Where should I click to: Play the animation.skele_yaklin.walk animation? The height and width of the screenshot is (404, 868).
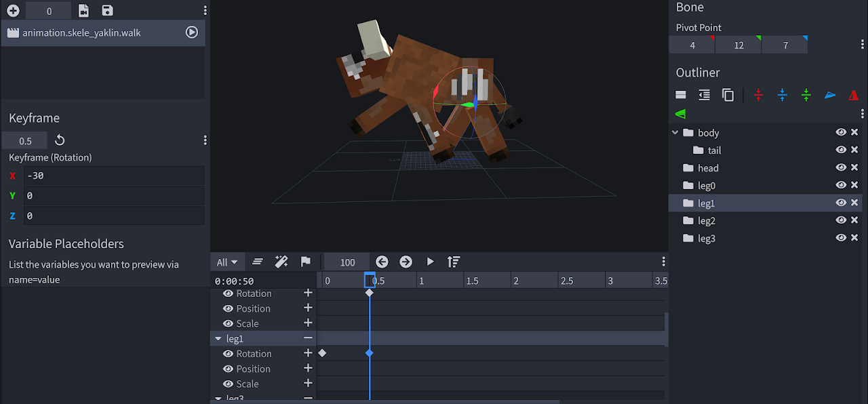(192, 32)
